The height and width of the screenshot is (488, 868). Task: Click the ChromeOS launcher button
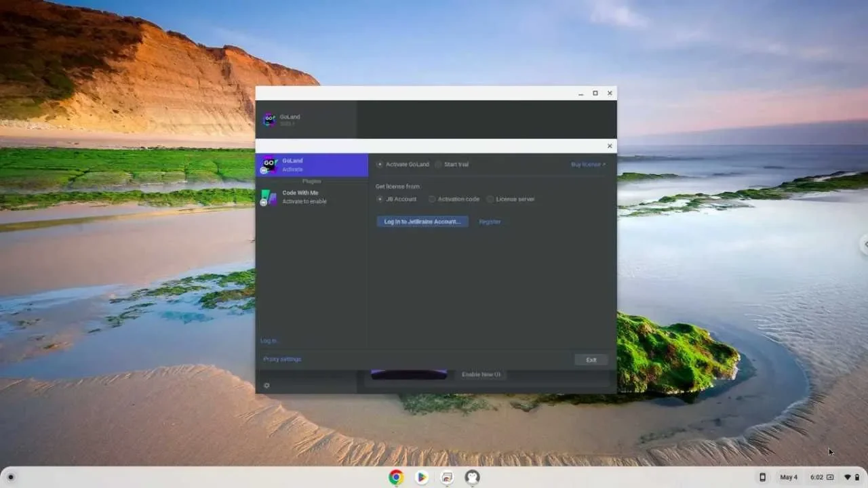coord(10,477)
